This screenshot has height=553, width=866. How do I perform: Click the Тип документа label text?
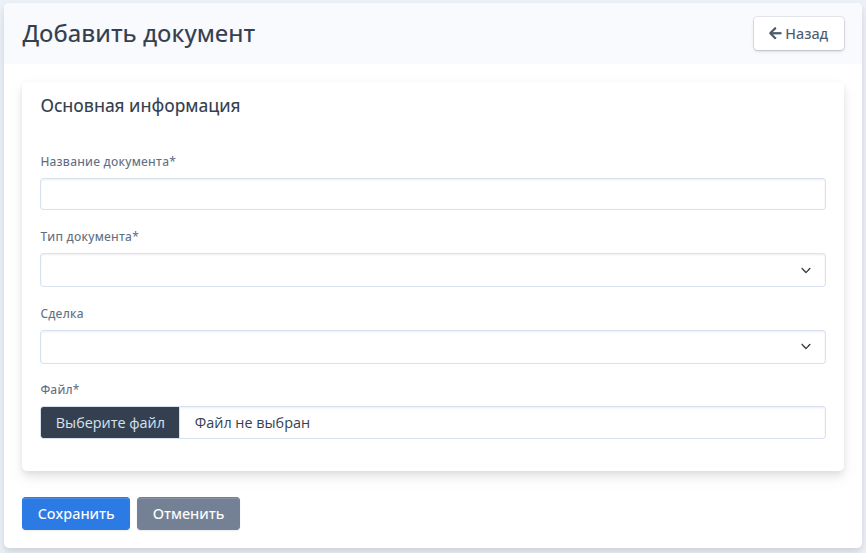[86, 237]
